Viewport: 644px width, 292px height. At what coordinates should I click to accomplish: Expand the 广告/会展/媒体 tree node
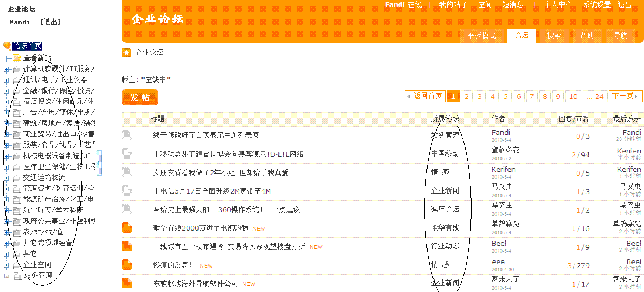6,113
